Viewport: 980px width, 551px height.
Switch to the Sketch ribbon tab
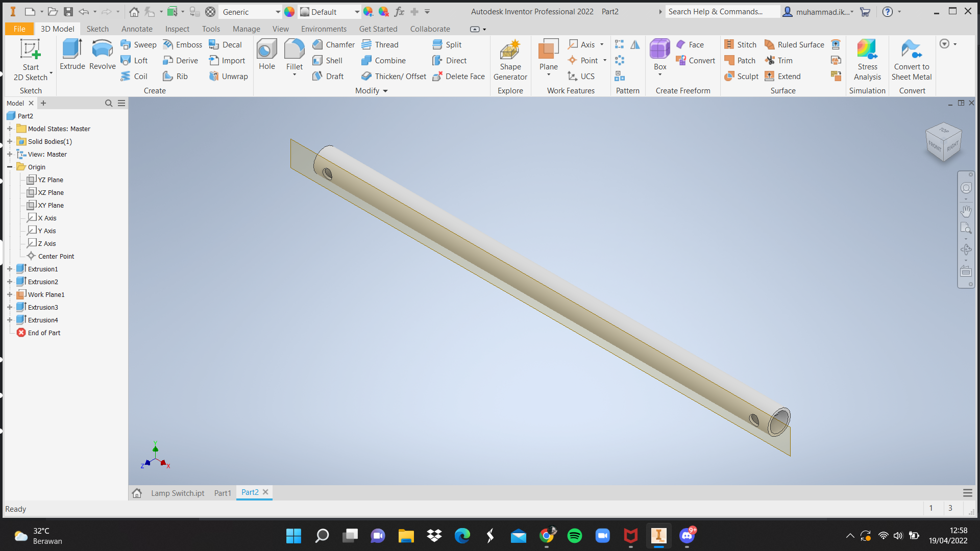[x=97, y=29]
